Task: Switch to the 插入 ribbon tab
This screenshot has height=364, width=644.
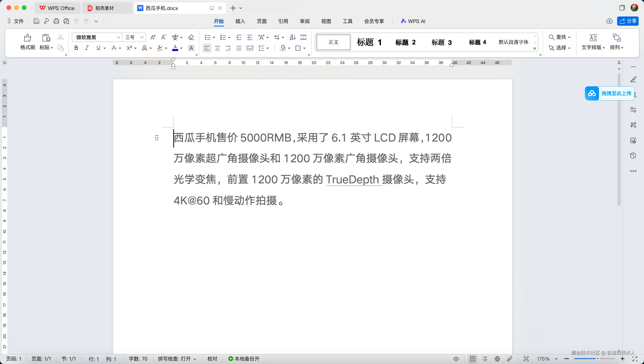Action: tap(240, 21)
